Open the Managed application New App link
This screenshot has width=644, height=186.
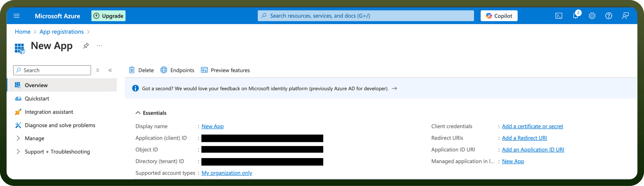(513, 161)
